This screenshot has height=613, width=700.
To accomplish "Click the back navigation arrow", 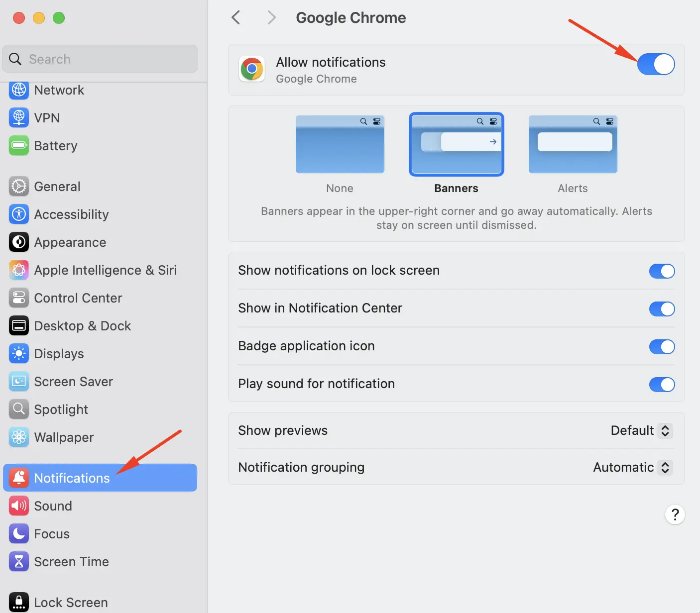I will coord(235,17).
